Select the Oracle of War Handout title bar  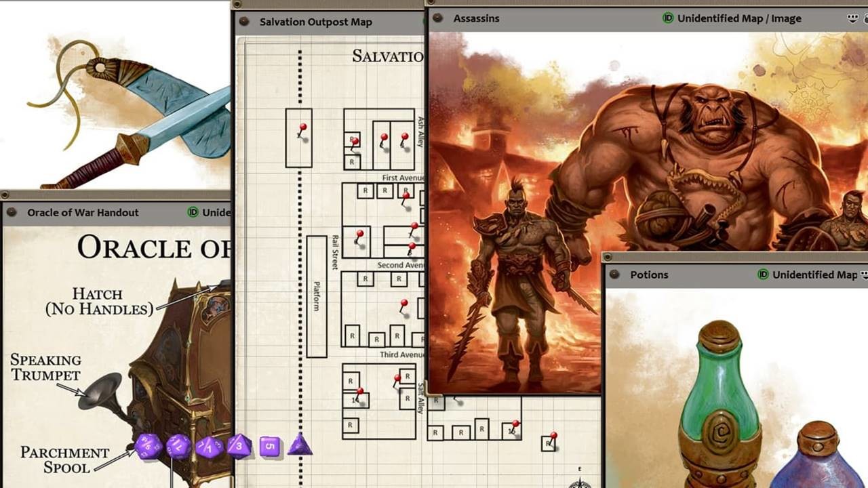(83, 212)
